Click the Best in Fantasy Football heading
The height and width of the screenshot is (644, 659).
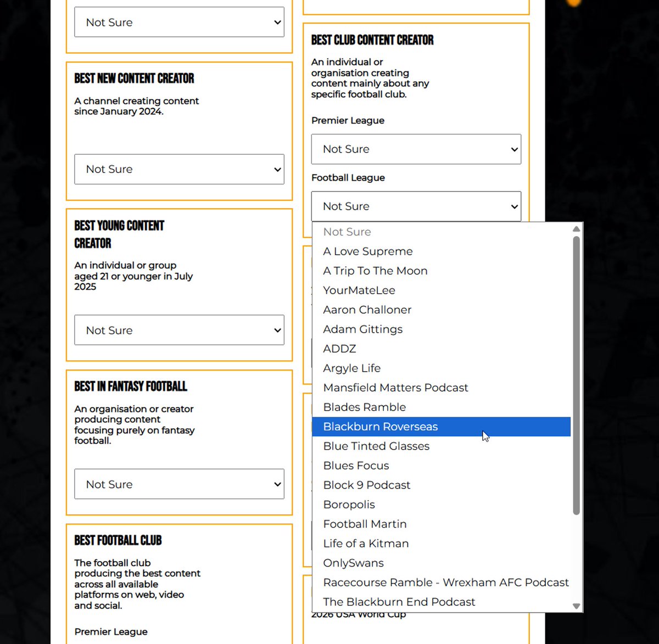coord(131,387)
